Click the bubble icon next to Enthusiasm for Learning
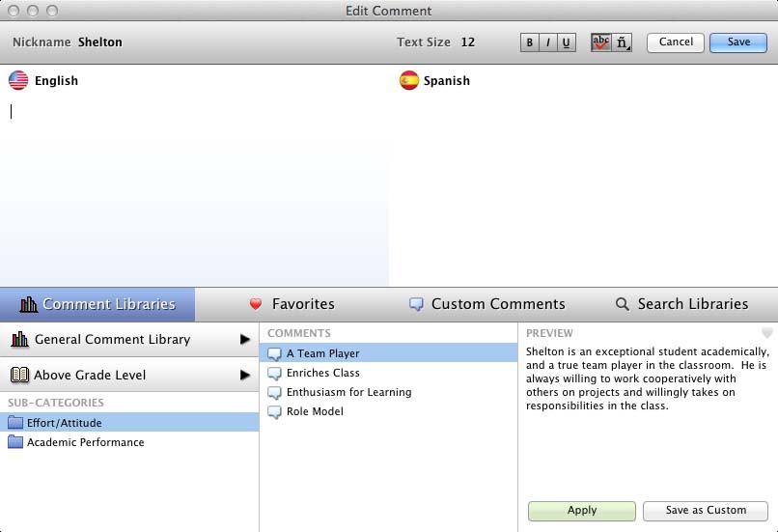 point(274,393)
